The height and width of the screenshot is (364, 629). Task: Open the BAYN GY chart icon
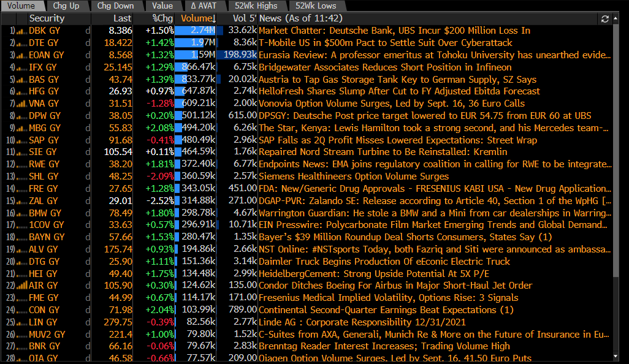pyautogui.click(x=21, y=237)
